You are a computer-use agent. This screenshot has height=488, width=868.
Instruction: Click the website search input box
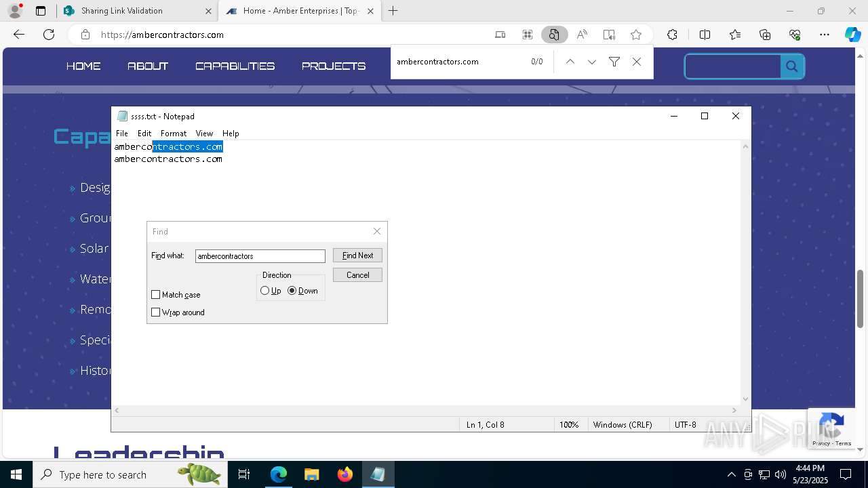pyautogui.click(x=733, y=66)
